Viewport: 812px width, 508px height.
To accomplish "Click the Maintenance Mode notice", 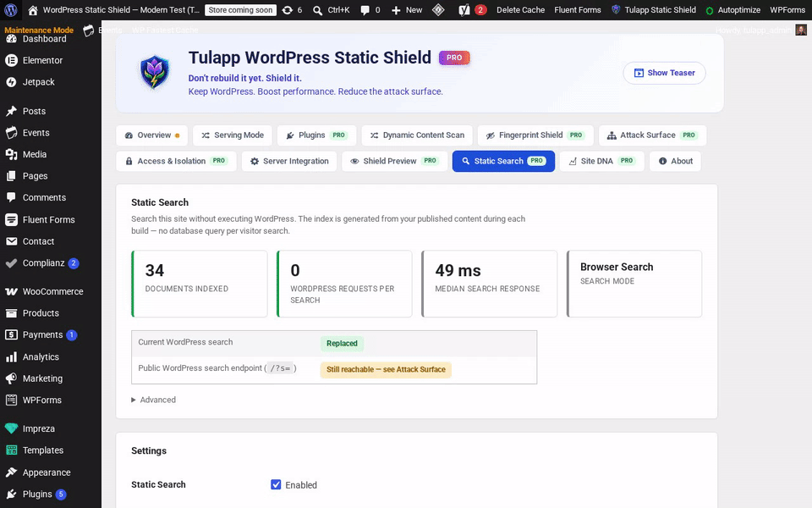I will [39, 30].
